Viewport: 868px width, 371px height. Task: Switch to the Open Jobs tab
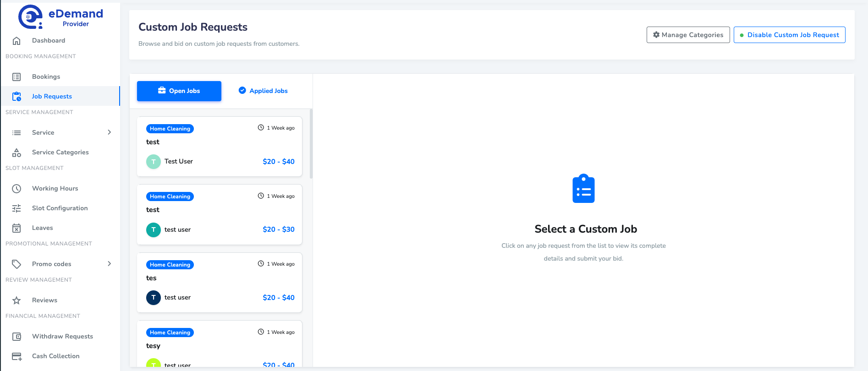click(179, 91)
